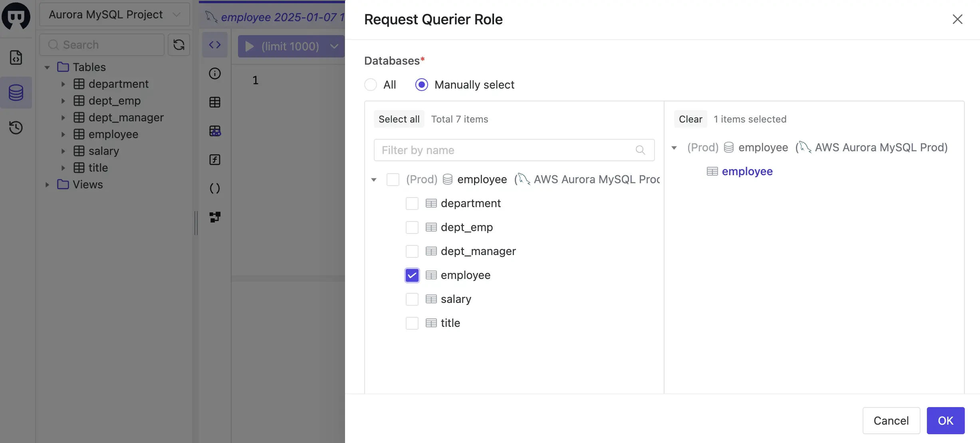Screen dimensions: 980x443
Task: Collapse the Views section in the sidebar
Action: [47, 184]
